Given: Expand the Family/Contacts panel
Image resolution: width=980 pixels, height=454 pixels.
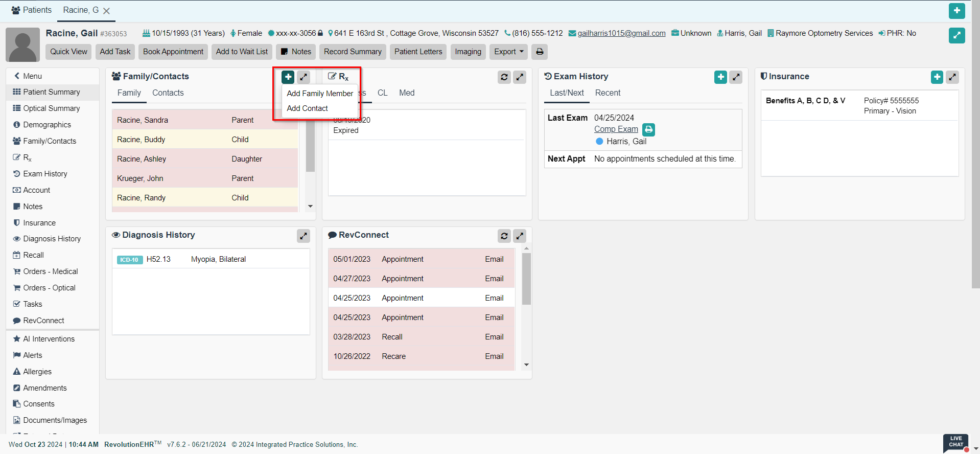Looking at the screenshot, I should point(304,77).
